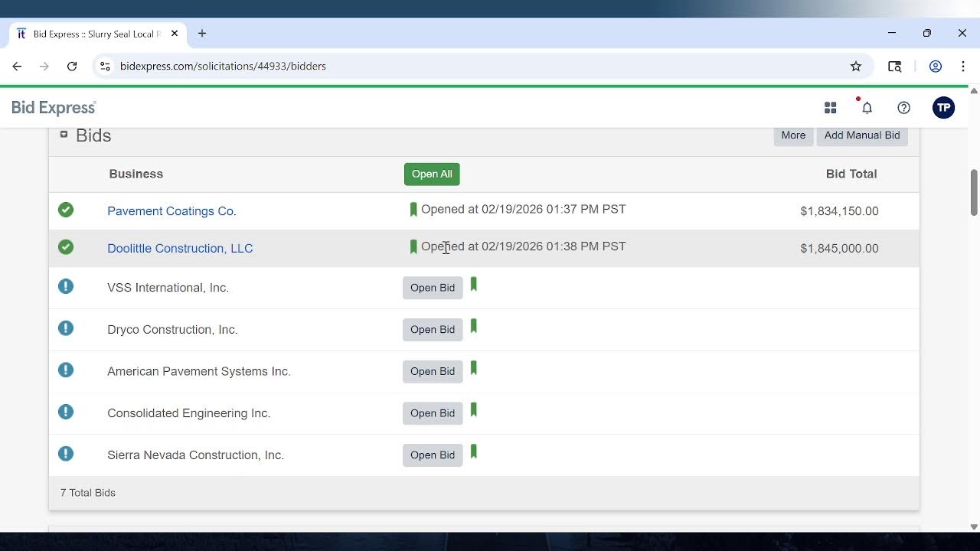Screen dimensions: 980x551
Task: Click the scrollbar up arrow
Action: point(974,90)
